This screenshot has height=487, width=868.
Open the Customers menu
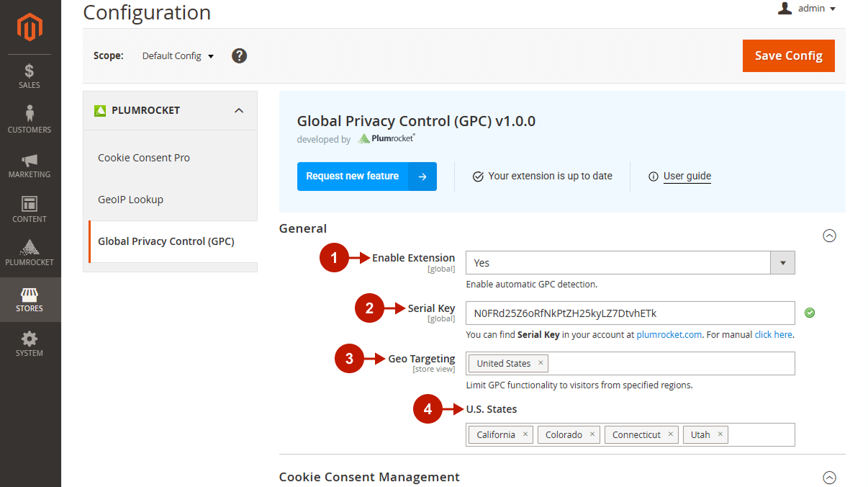click(x=30, y=120)
